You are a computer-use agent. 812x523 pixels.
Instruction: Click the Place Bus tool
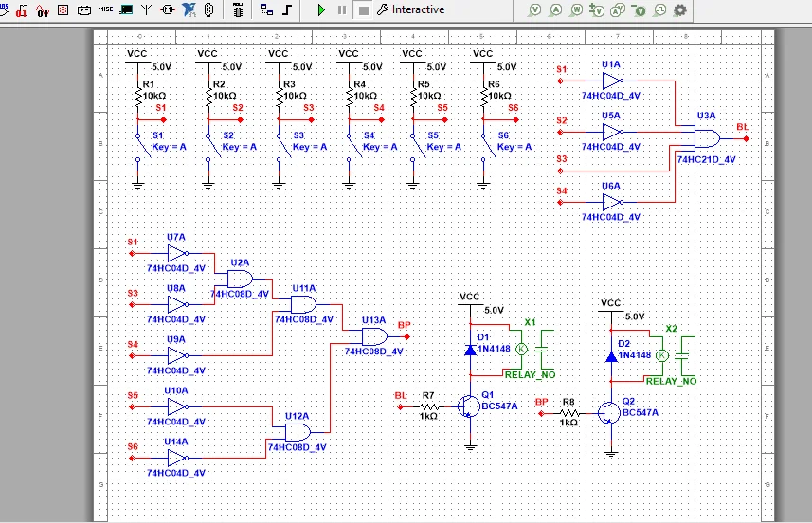(286, 9)
